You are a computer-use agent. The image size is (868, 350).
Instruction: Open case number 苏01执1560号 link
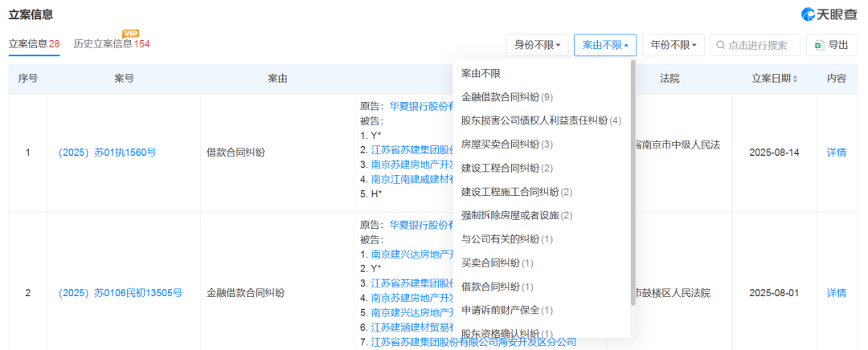click(107, 152)
